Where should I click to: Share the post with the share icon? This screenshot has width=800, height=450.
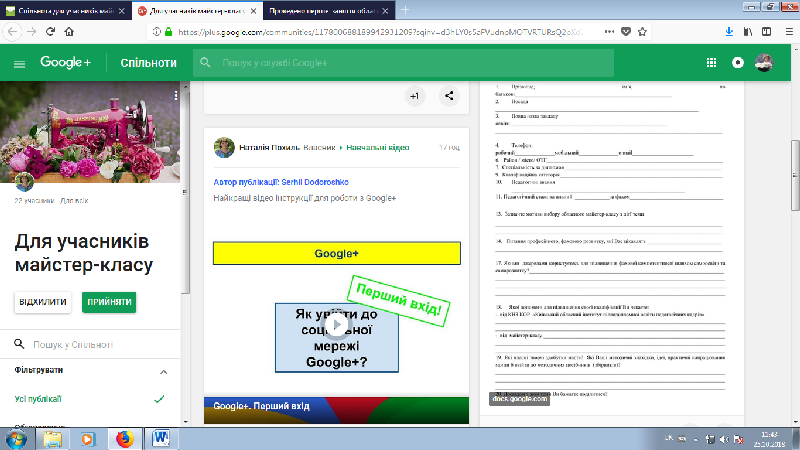click(x=449, y=96)
